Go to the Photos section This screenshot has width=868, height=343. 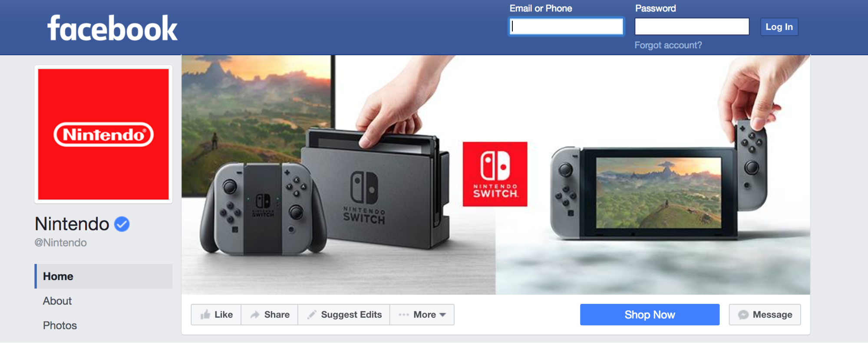[60, 326]
